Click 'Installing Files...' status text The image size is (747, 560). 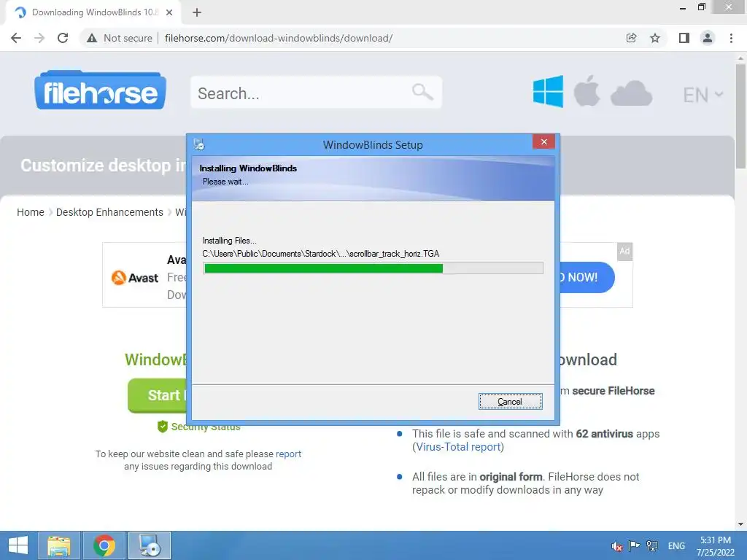point(229,241)
